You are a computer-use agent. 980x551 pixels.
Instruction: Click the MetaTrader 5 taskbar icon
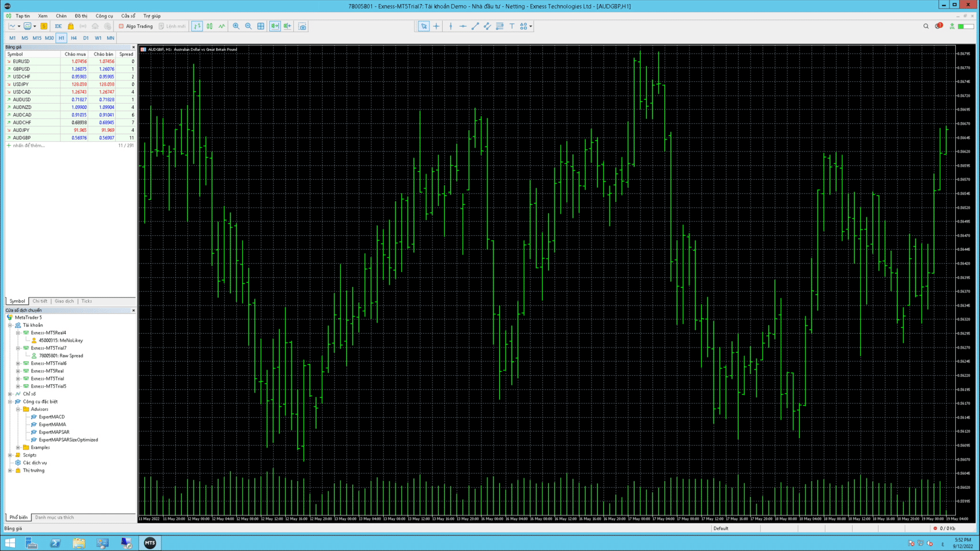tap(150, 542)
